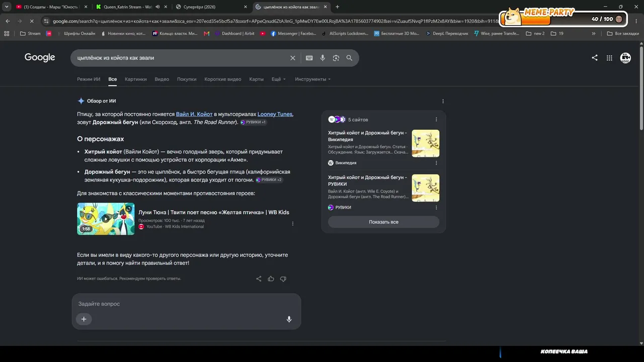Select the Видео search tab
644x362 pixels.
tap(162, 79)
